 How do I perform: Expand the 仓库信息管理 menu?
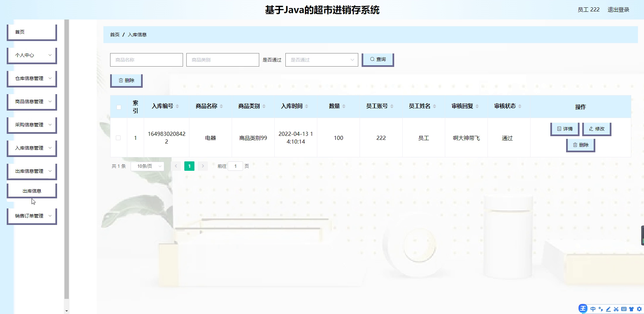coord(32,78)
